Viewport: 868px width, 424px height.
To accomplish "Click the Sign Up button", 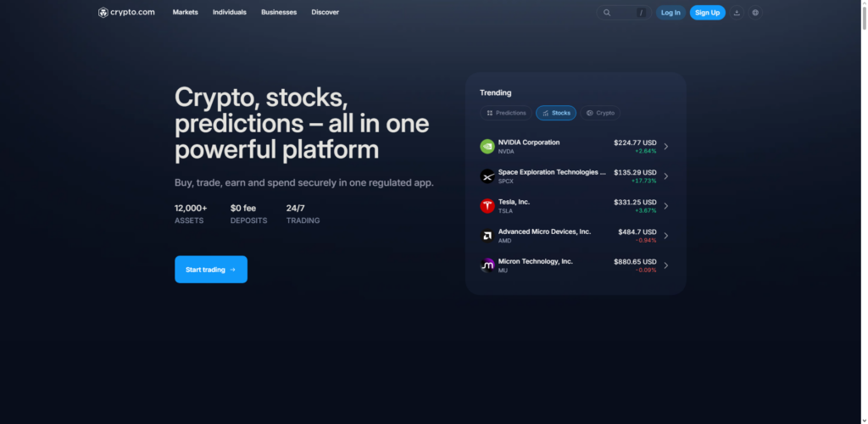I will click(x=708, y=13).
